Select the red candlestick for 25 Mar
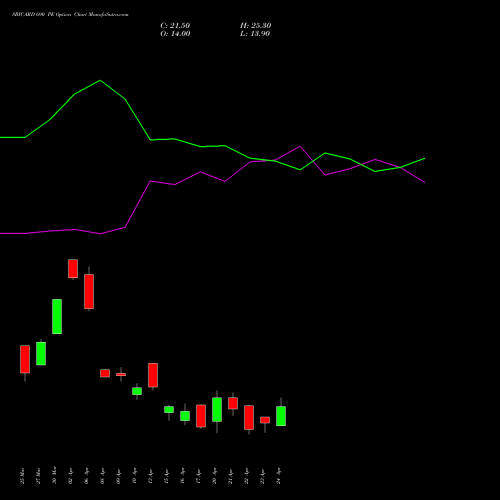This screenshot has width=500, height=500. [x=25, y=359]
